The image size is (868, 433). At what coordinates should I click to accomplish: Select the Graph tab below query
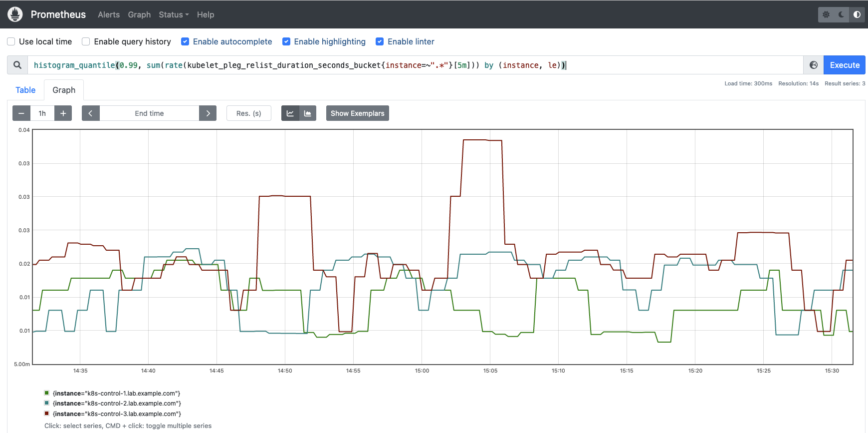tap(64, 90)
